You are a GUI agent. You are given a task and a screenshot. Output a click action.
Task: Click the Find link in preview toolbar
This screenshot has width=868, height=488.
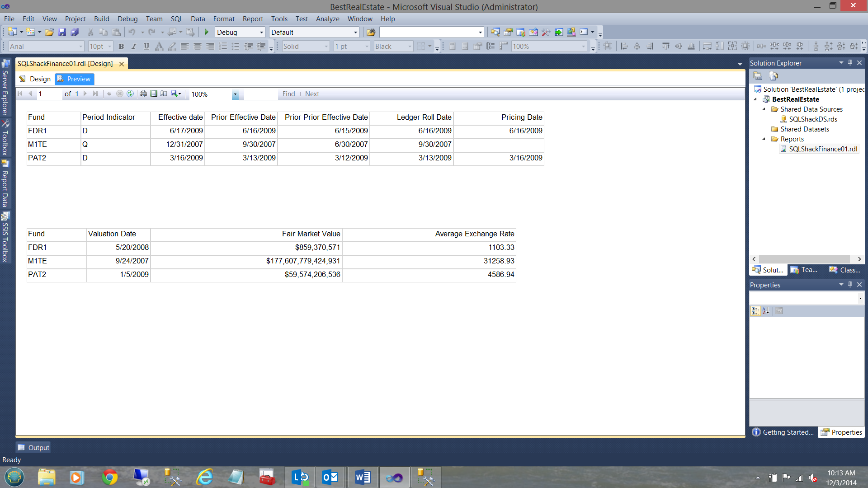click(288, 94)
